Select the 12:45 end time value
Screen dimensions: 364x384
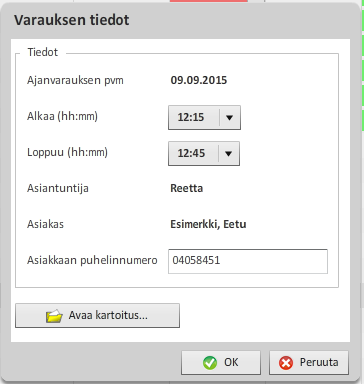pyautogui.click(x=191, y=153)
